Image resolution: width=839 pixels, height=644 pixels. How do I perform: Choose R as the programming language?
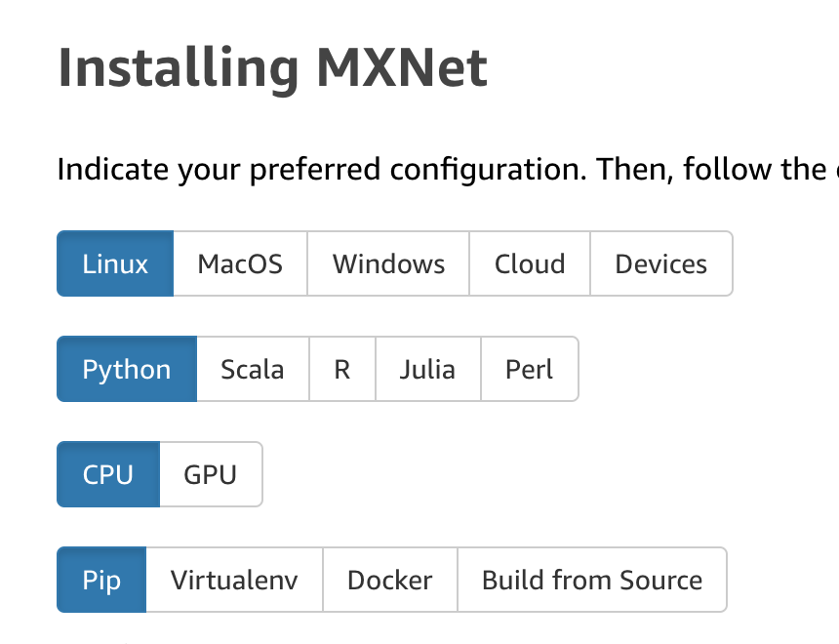coord(341,369)
